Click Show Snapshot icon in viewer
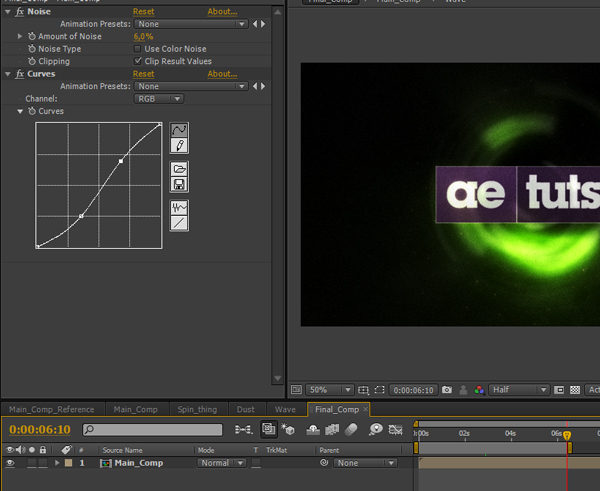 click(x=463, y=390)
